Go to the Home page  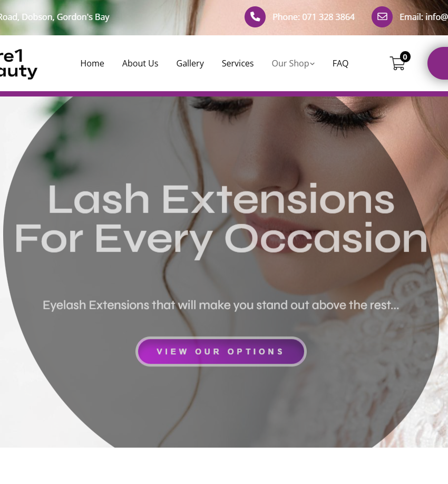92,63
